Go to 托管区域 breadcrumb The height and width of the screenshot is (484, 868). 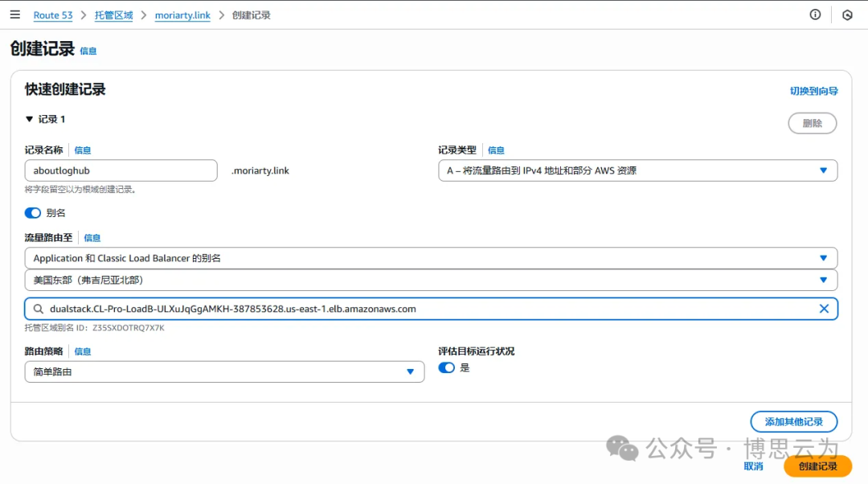113,15
